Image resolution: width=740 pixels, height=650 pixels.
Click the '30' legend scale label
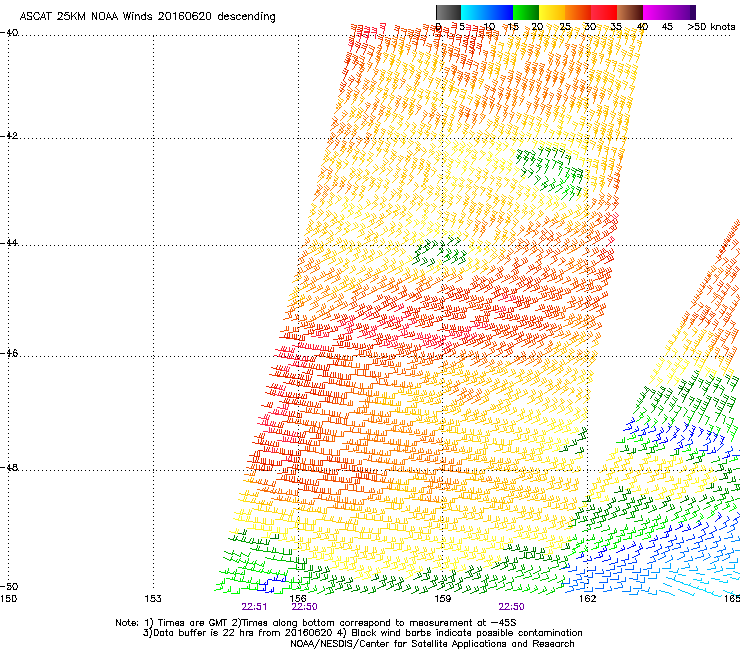click(590, 27)
